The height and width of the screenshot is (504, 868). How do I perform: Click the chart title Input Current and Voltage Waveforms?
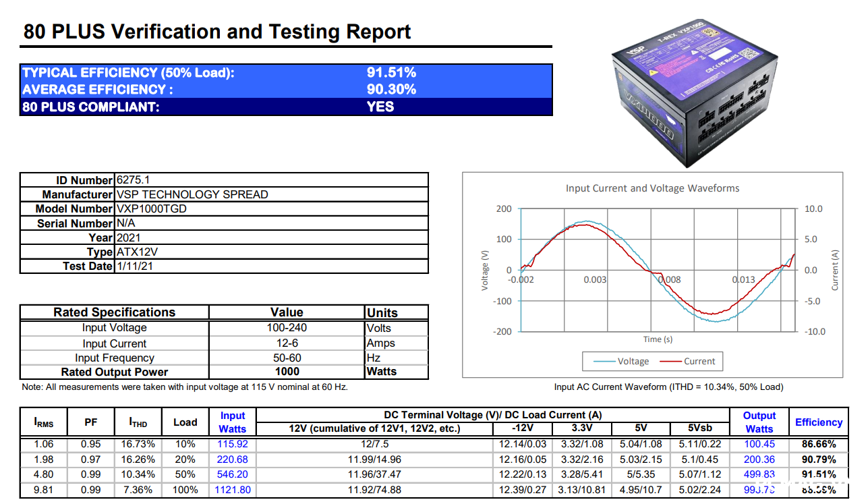coord(652,188)
